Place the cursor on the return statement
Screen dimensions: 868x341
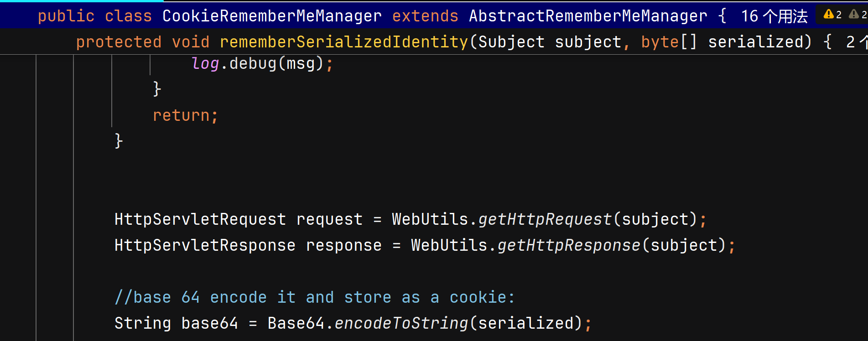click(185, 115)
